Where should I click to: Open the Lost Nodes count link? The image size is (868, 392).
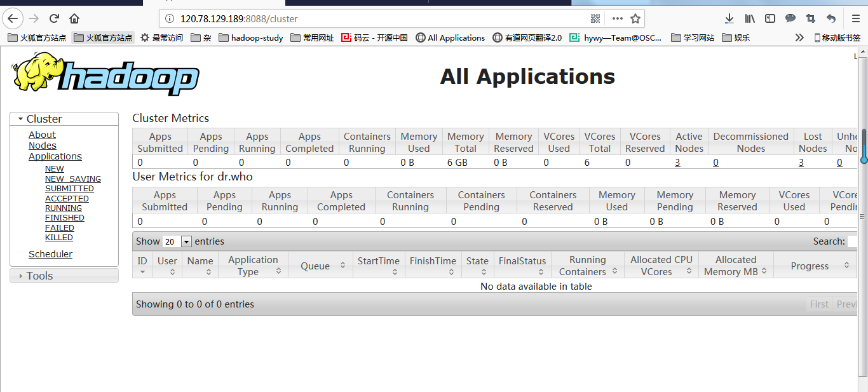coord(801,163)
